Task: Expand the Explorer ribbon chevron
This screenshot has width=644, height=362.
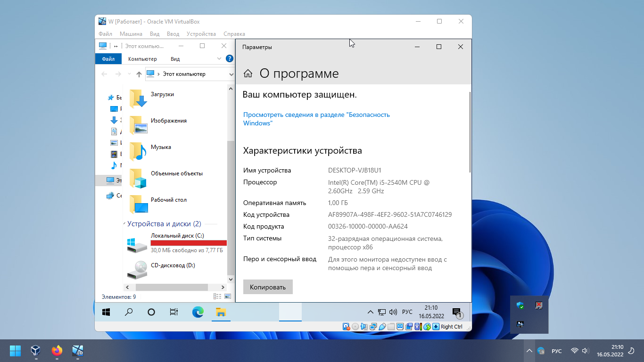Action: tap(219, 59)
